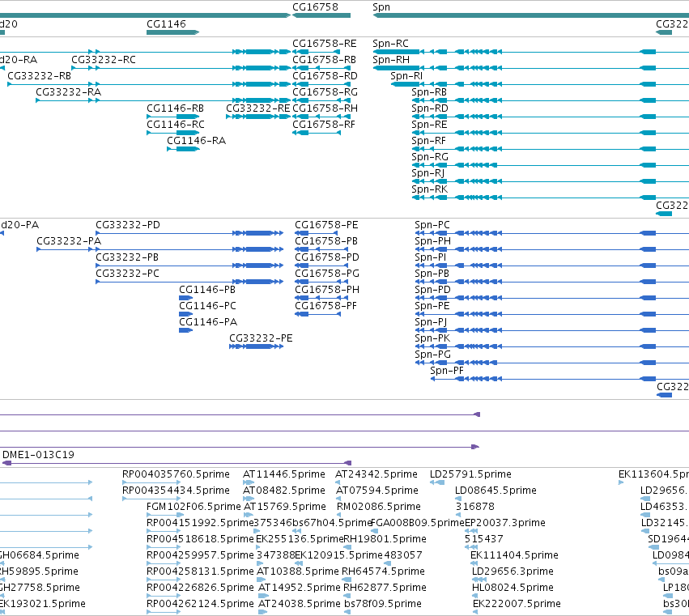This screenshot has width=689, height=616.
Task: Click the Spn-RE transcript label
Action: pyautogui.click(x=429, y=125)
